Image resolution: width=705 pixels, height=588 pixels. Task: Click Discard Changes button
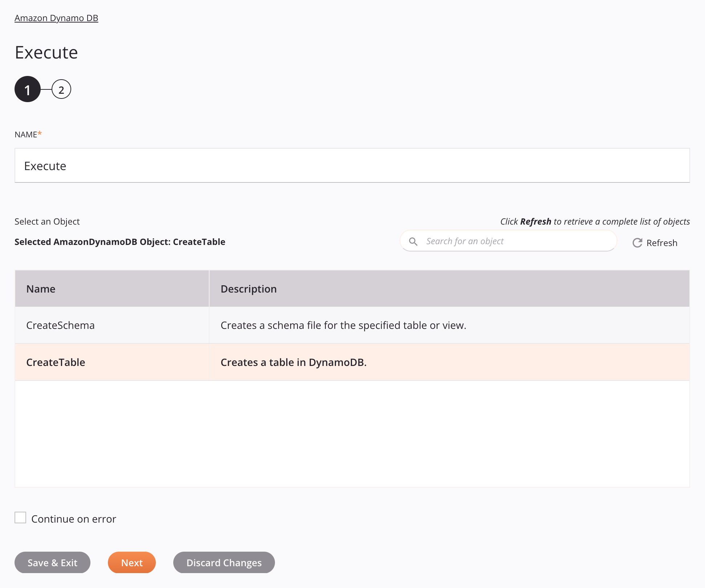[224, 562]
